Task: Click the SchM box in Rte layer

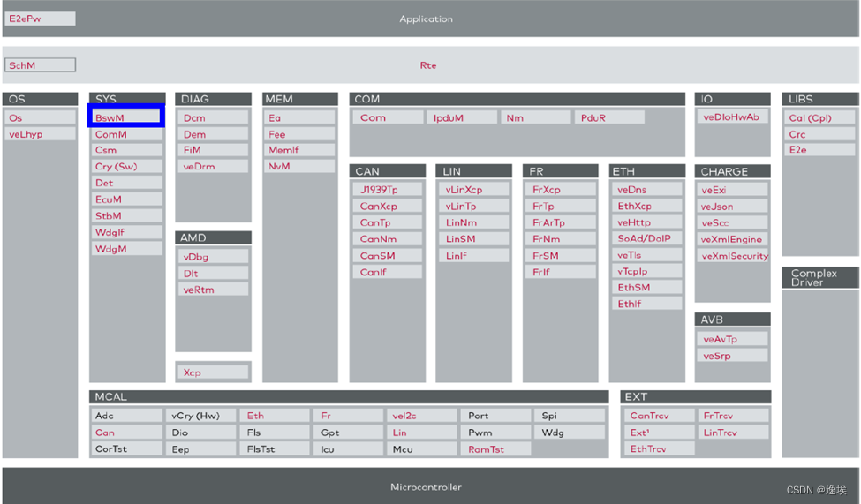Action: [x=40, y=65]
